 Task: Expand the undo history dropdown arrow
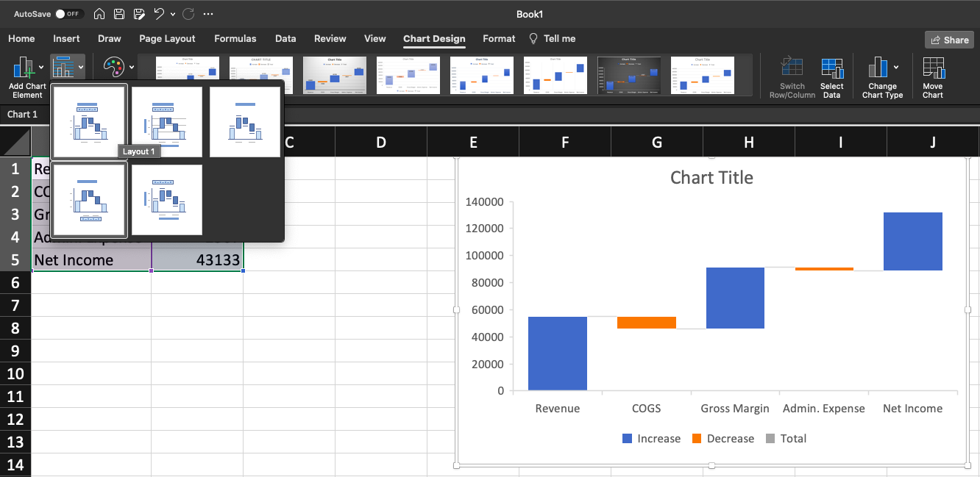pos(173,14)
